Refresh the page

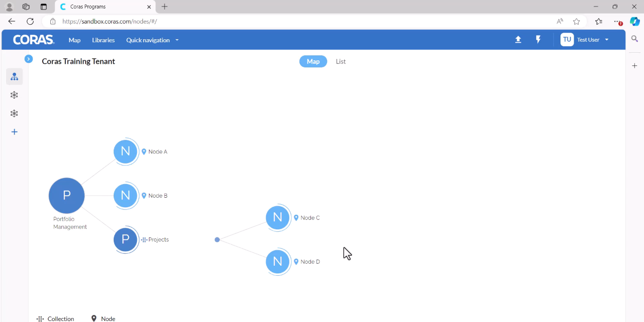(x=30, y=21)
